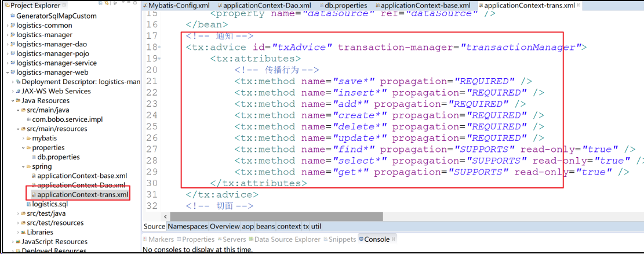Open the Namespaces tab of the XML editor
Image resolution: width=644 pixels, height=254 pixels.
click(x=188, y=227)
